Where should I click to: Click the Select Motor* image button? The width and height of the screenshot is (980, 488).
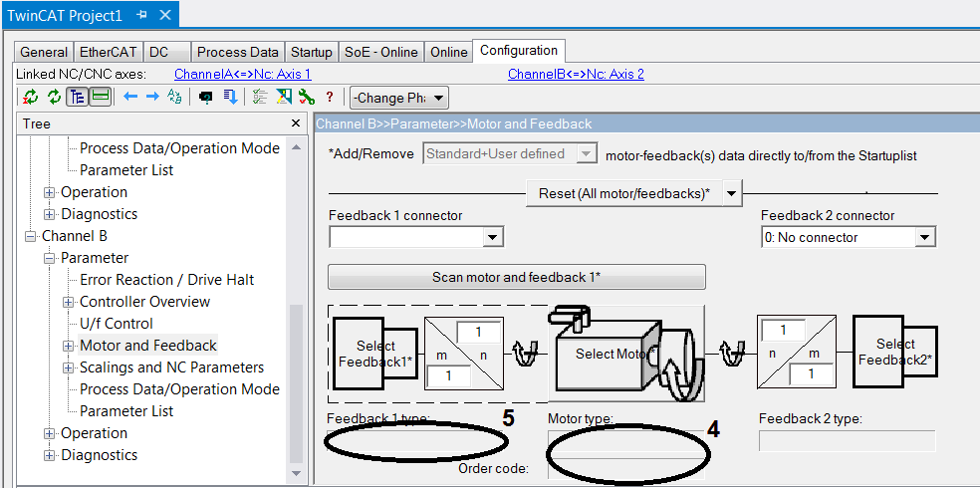625,354
